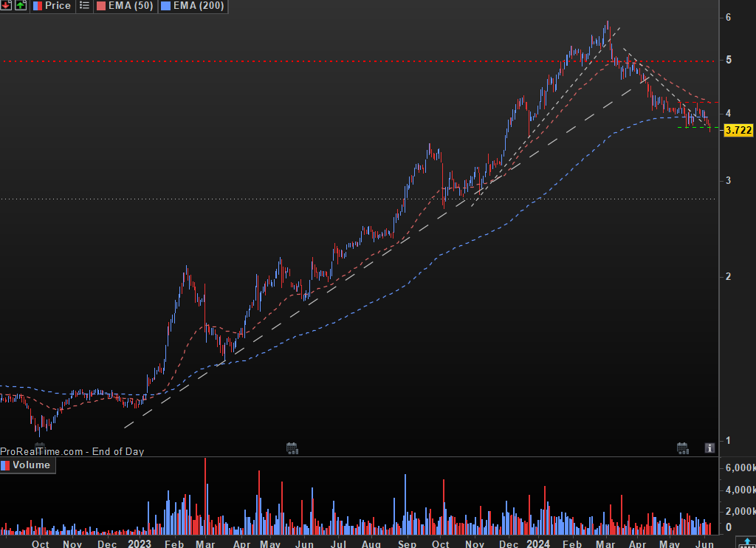
Task: Click the 1 value on the price scale
Action: [x=728, y=440]
